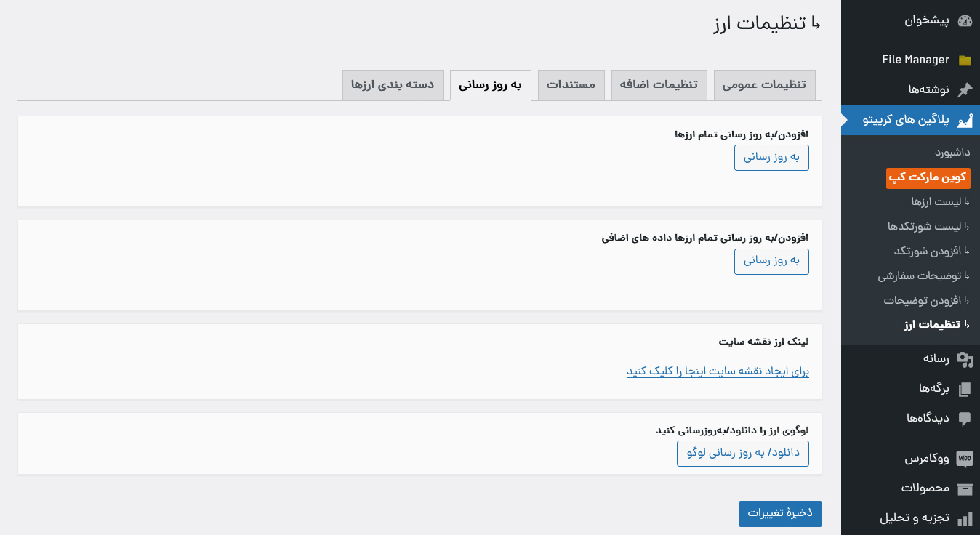980x535 pixels.
Task: Click the تجزیه و تحلیل bar chart icon
Action: tap(965, 519)
